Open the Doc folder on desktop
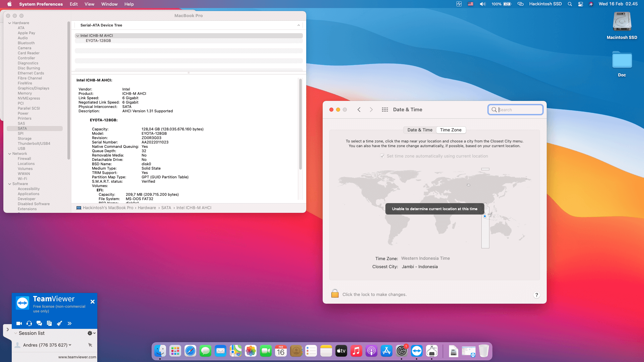644x362 pixels. pos(622,64)
